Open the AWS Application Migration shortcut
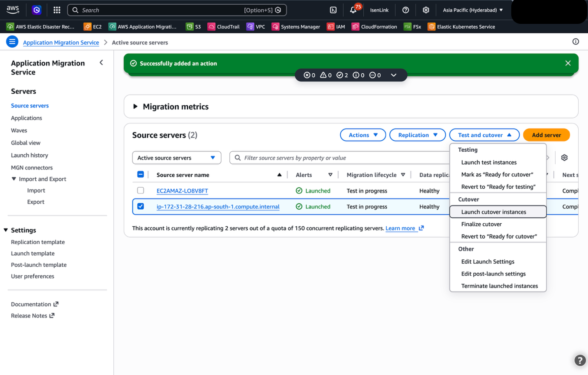 point(142,26)
